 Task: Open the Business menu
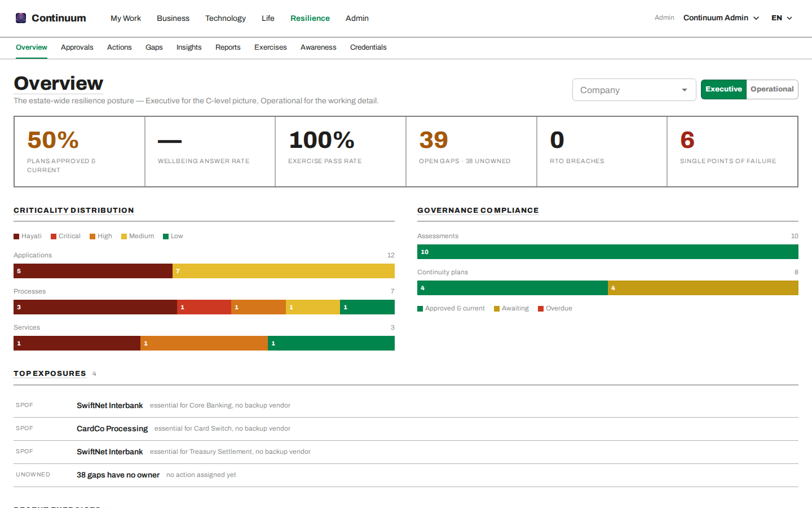click(x=173, y=18)
